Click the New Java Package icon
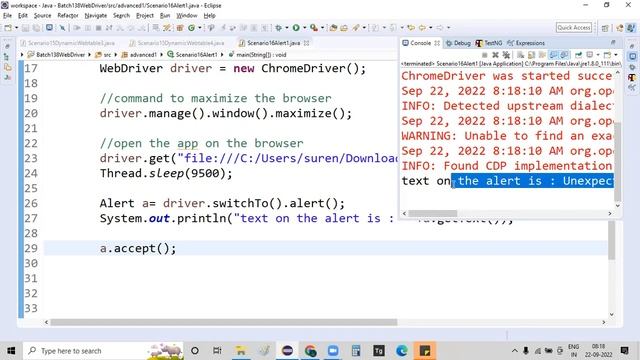 [180, 28]
